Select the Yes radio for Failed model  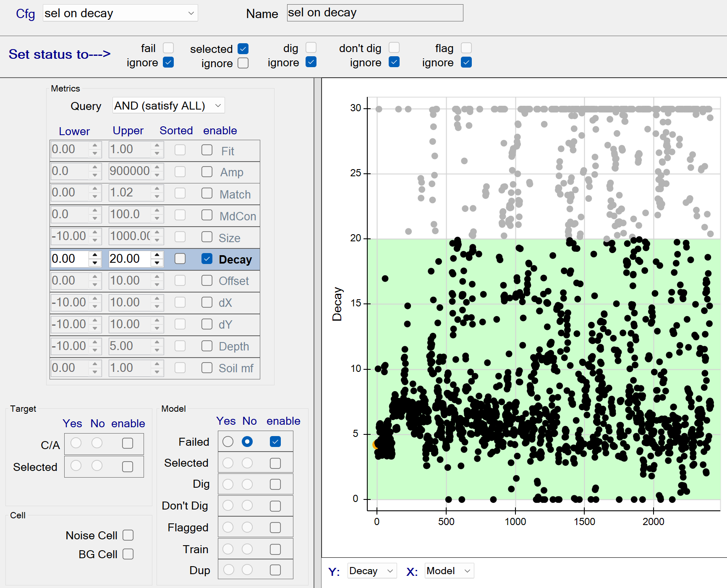click(x=228, y=442)
